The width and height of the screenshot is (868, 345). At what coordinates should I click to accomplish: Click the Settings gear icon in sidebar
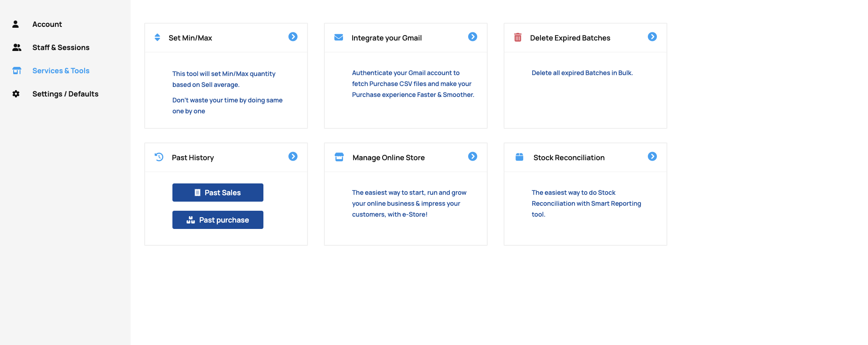[x=16, y=94]
